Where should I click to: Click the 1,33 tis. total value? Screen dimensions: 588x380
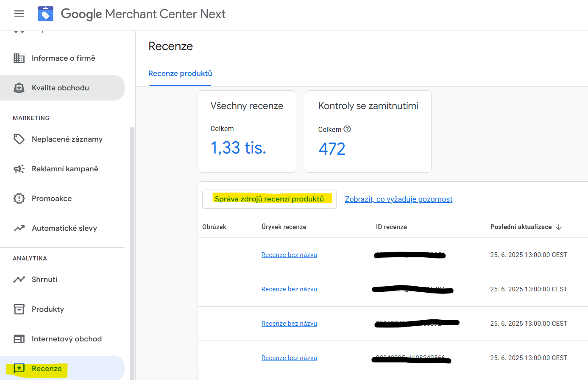pos(238,148)
